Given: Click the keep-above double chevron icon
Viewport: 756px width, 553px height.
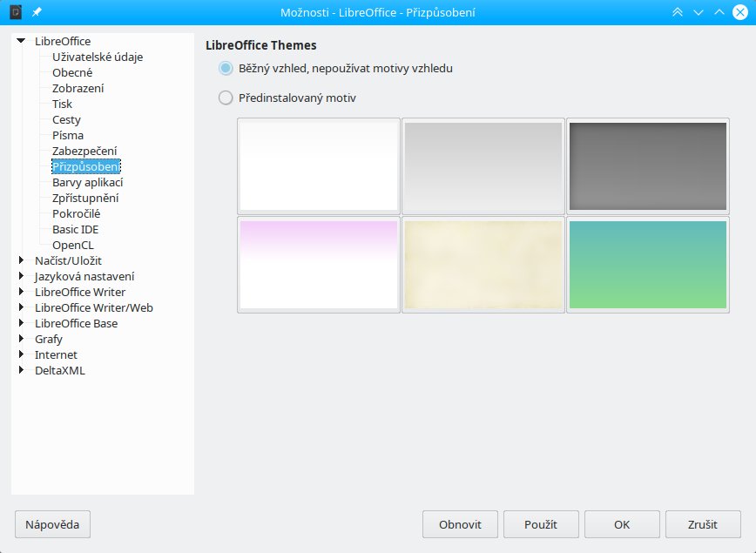Looking at the screenshot, I should (678, 12).
